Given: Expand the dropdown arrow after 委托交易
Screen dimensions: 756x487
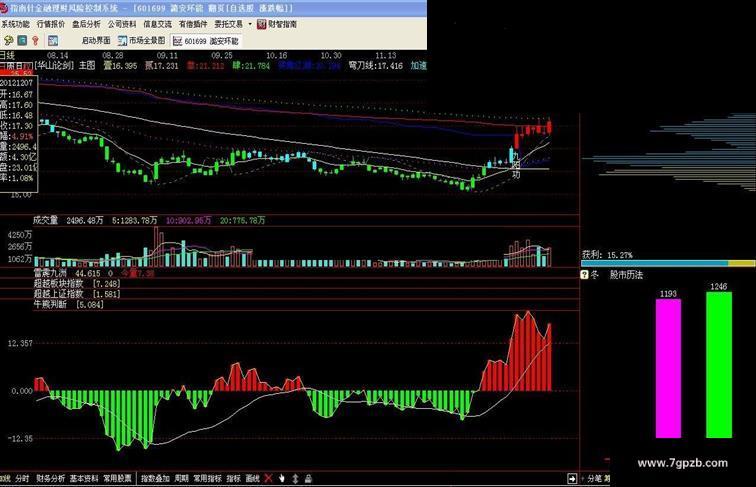Looking at the screenshot, I should point(250,24).
